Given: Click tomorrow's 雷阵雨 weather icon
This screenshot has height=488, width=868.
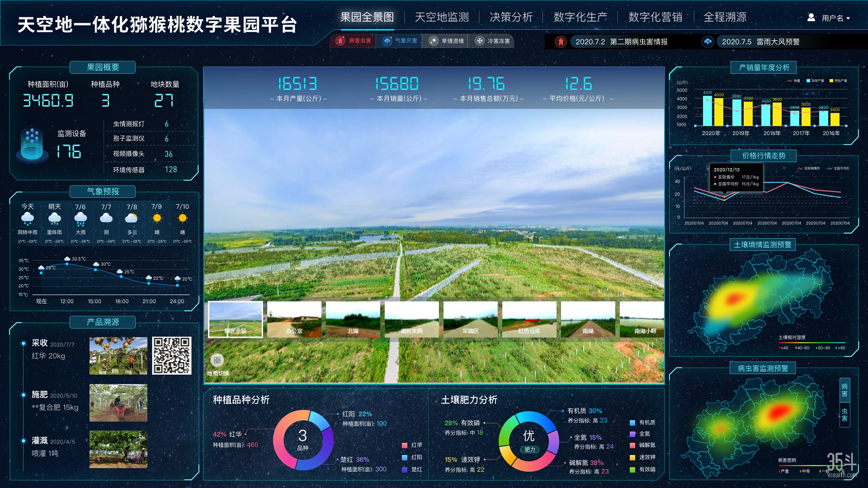Looking at the screenshot, I should 54,219.
